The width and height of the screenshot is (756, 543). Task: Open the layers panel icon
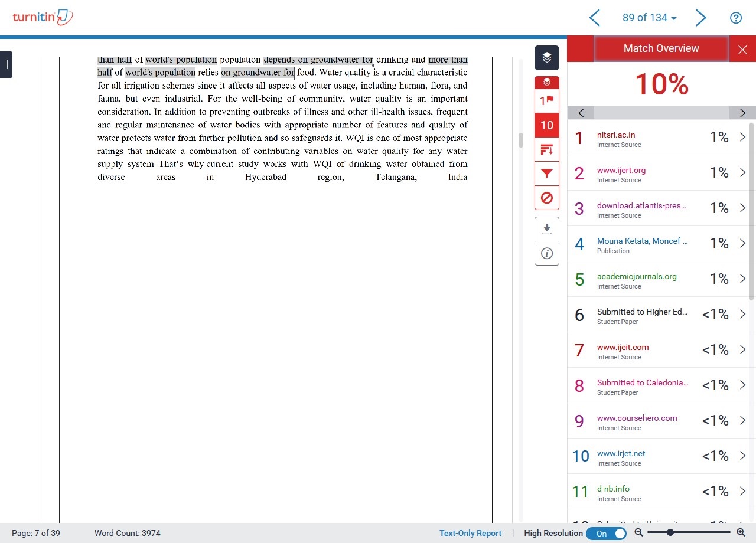546,57
